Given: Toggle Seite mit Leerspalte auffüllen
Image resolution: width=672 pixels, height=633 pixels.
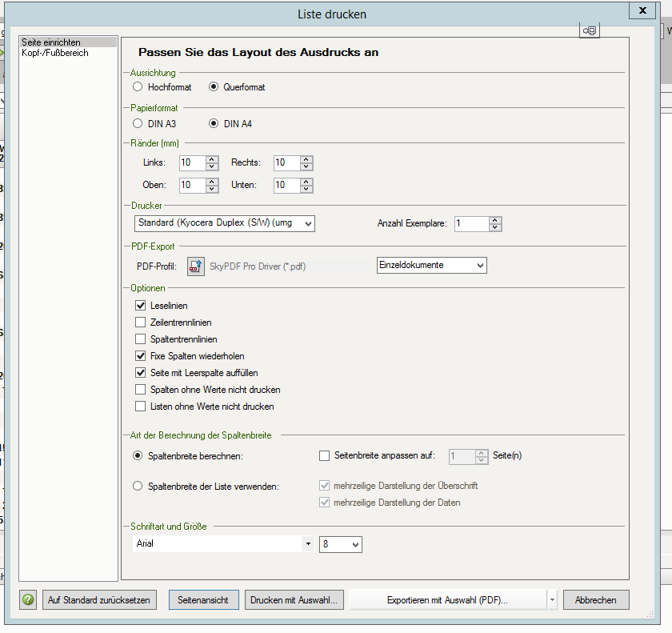Looking at the screenshot, I should pos(140,372).
